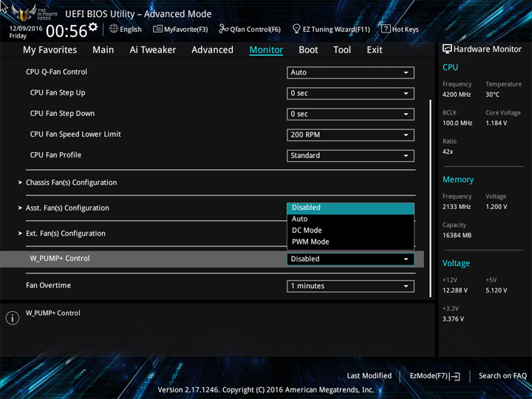The image size is (532, 399).
Task: Click the 00:56 clock display
Action: 66,31
